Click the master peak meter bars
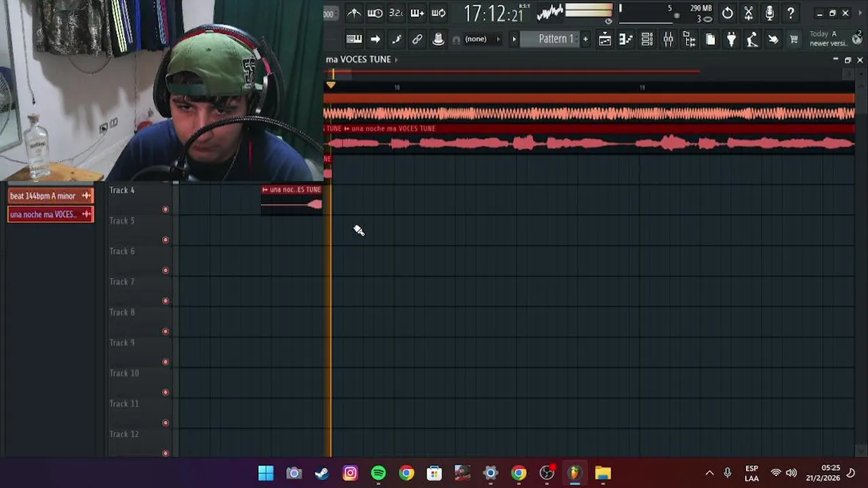868x488 pixels. pos(589,10)
